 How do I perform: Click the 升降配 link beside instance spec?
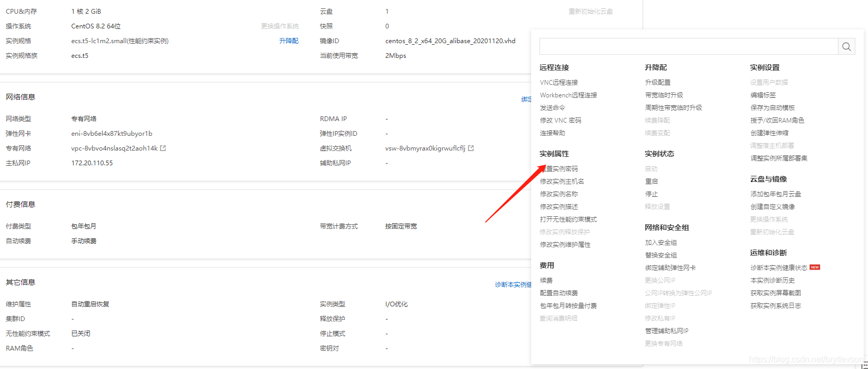tap(289, 41)
